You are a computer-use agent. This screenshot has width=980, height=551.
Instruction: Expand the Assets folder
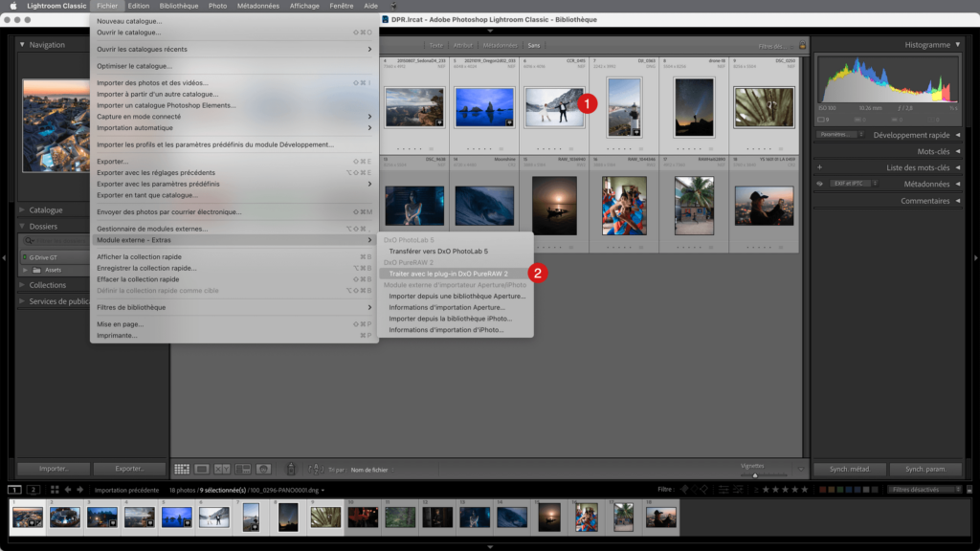[x=25, y=270]
